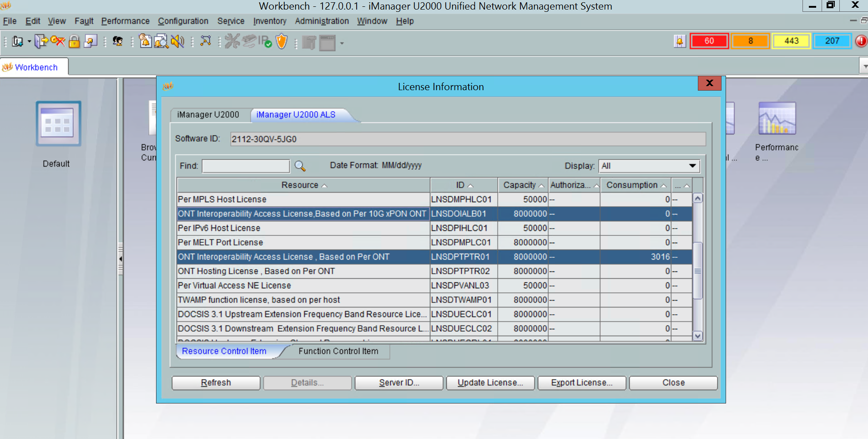Image resolution: width=868 pixels, height=439 pixels.
Task: Lock the terminal with the padlock icon
Action: pos(74,41)
